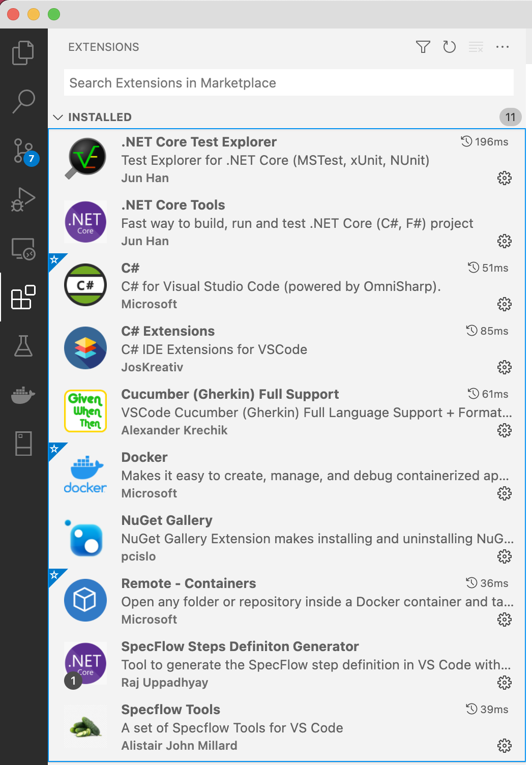532x765 pixels.
Task: Collapse the INSTALLED extensions section
Action: [x=58, y=117]
